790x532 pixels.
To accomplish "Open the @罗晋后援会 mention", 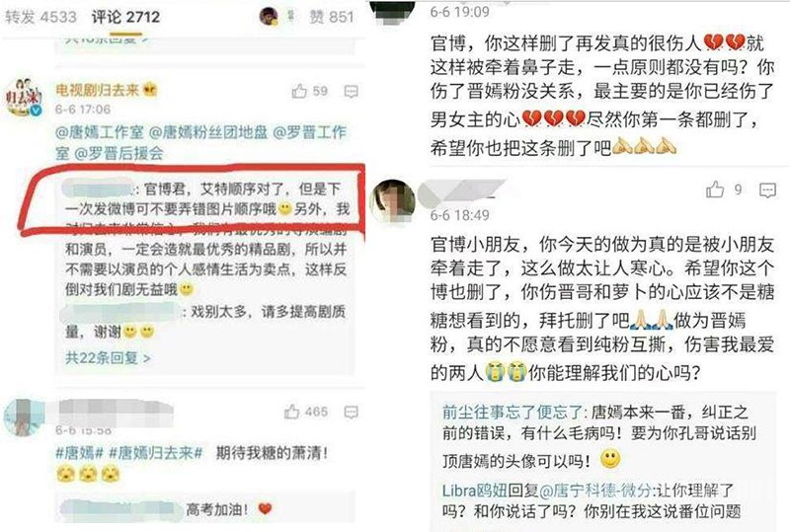I will tap(118, 153).
